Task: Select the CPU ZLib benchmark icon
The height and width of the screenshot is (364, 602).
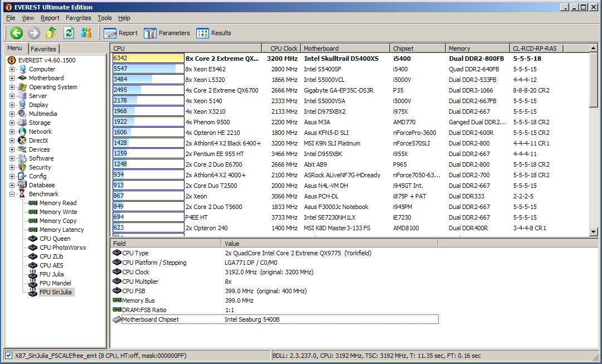Action: coord(33,256)
